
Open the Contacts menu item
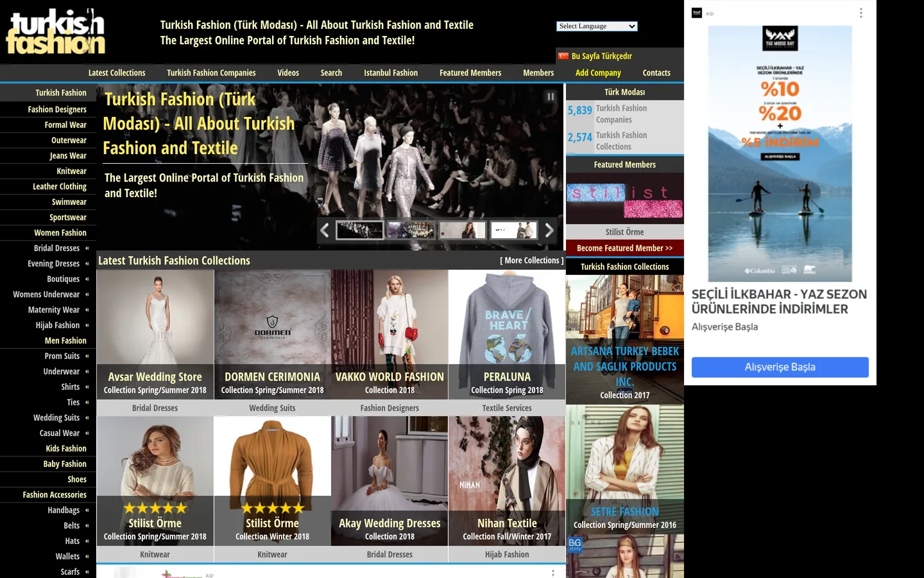656,73
